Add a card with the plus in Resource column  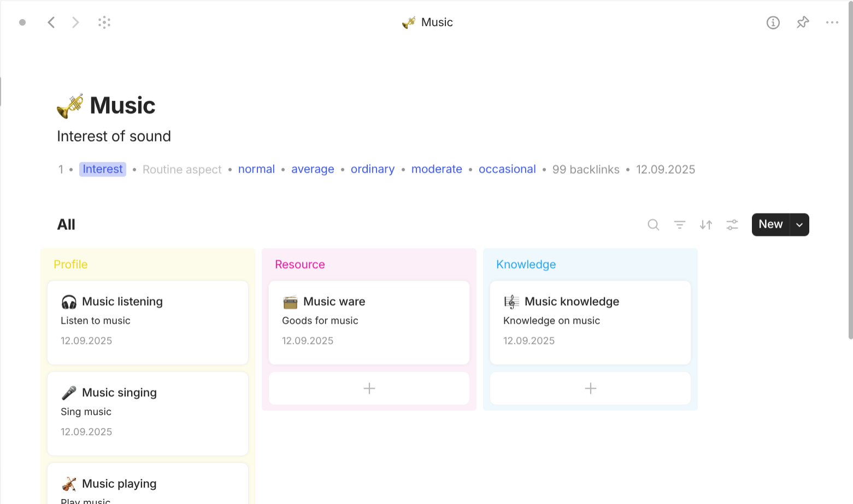(369, 388)
